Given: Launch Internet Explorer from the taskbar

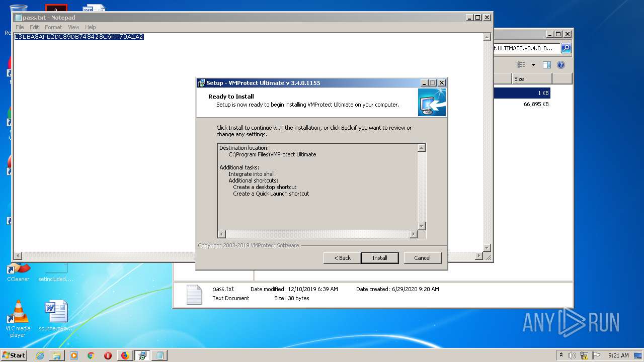Looking at the screenshot, I should [x=40, y=355].
